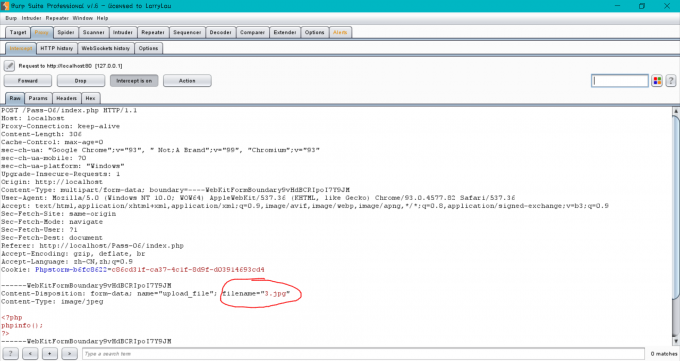Click the 'Proxy-Connection: keep-alive' line
The height and width of the screenshot is (361, 680).
tap(60, 126)
